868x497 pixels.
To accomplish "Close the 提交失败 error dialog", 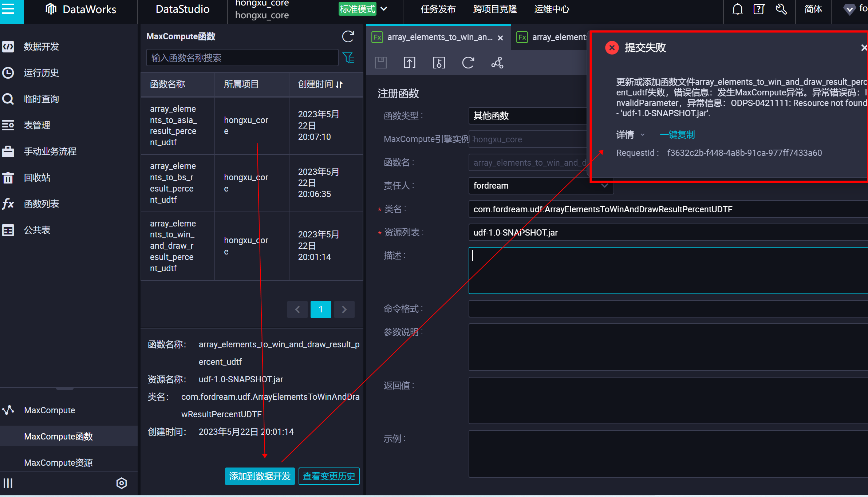I will coord(864,48).
